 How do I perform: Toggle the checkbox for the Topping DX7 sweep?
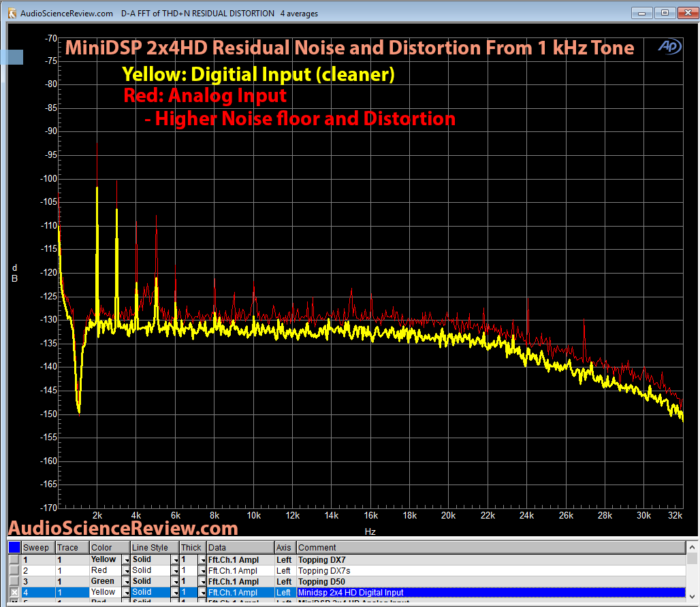click(x=14, y=560)
